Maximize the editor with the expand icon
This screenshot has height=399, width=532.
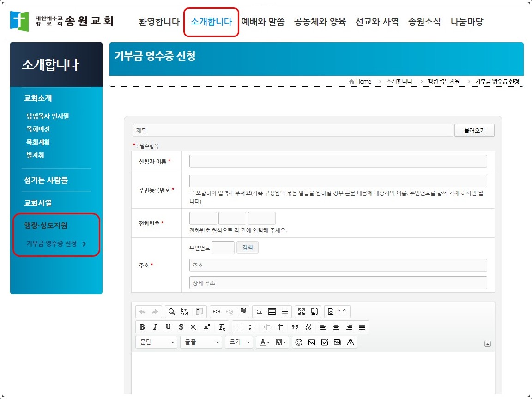tap(302, 311)
